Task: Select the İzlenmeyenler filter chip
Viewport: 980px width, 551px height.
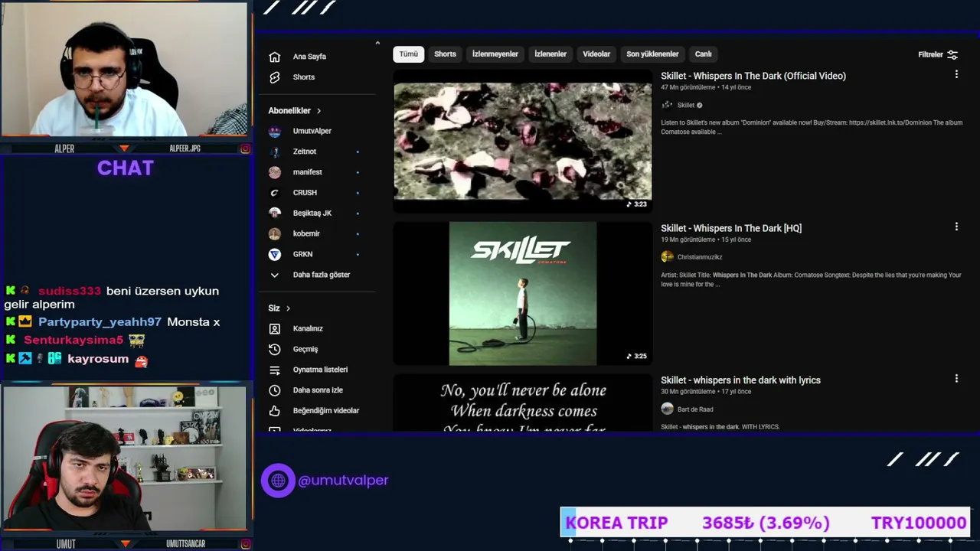Action: coord(495,54)
